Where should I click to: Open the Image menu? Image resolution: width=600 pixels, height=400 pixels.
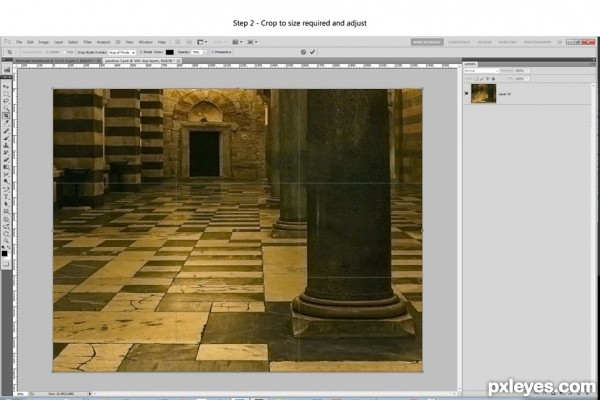(44, 42)
